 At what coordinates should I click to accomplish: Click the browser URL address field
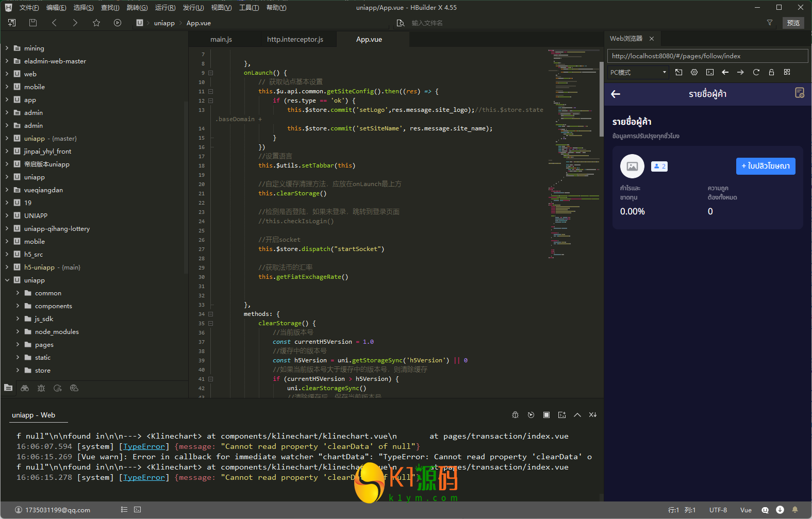coord(707,56)
